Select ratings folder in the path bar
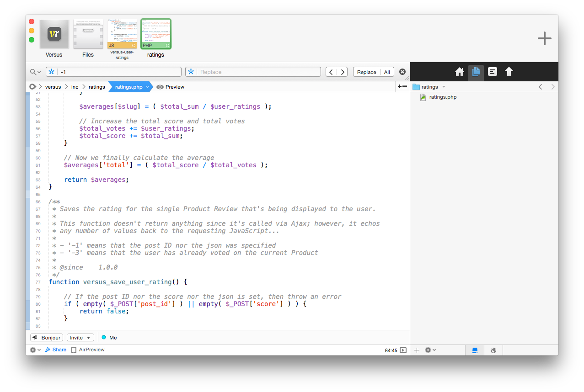This screenshot has height=392, width=584. 96,87
